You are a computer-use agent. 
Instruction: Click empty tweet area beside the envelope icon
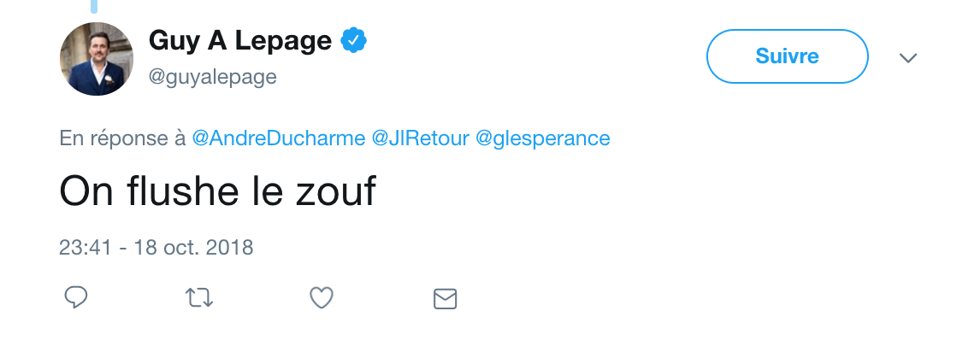click(688, 299)
